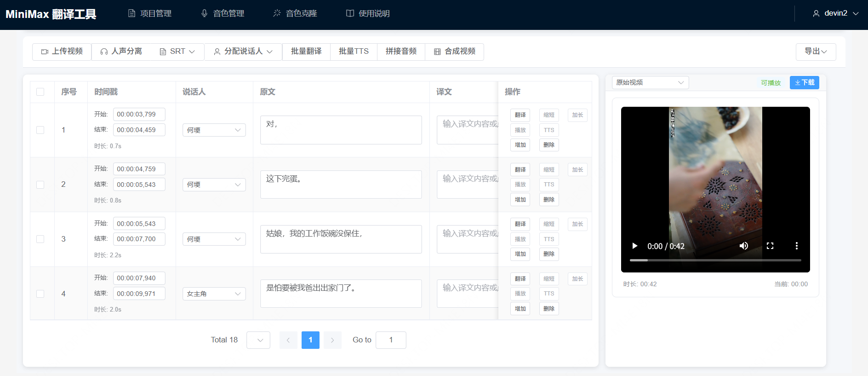
Task: Click 加长 button in row 4
Action: pyautogui.click(x=577, y=279)
